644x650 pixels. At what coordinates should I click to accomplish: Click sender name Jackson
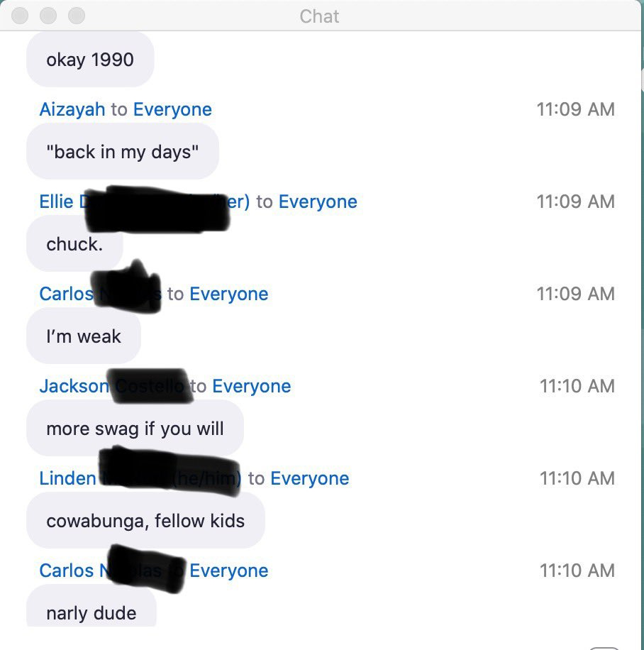pos(74,386)
